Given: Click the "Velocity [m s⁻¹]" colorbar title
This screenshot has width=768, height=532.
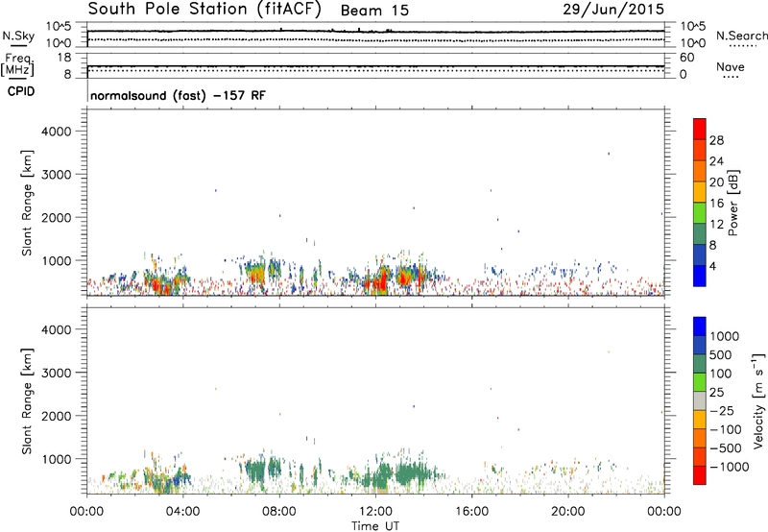Looking at the screenshot, I should coord(758,400).
